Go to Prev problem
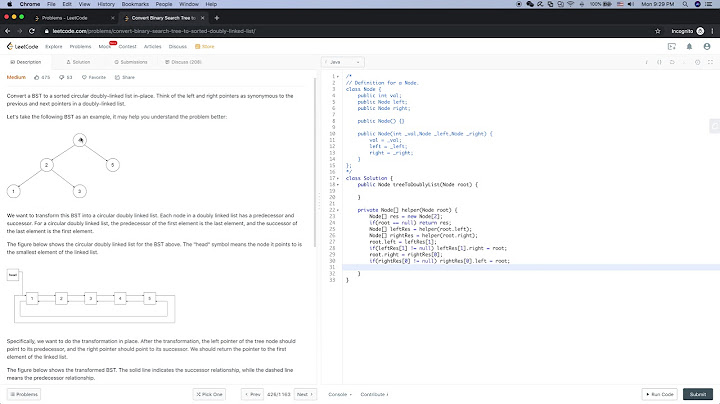 (253, 394)
